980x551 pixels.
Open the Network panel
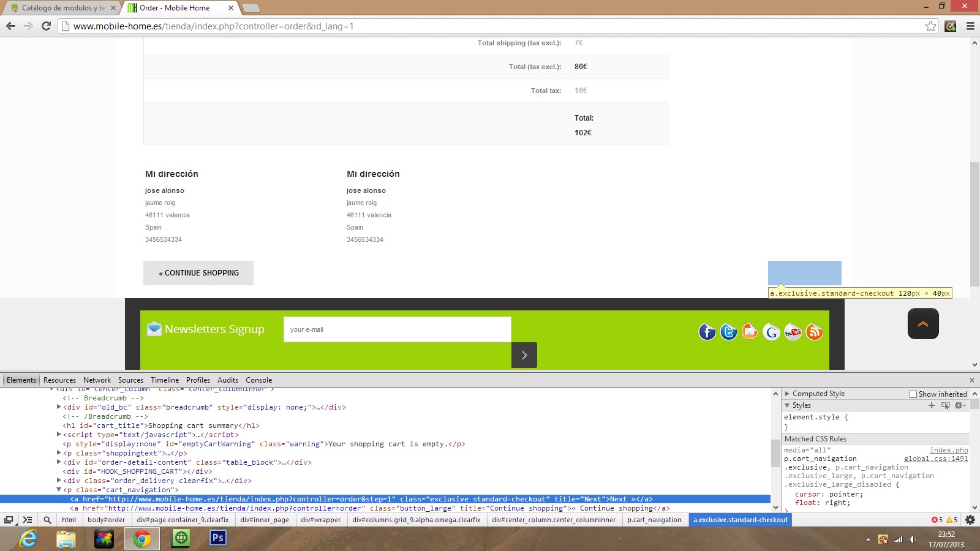97,380
